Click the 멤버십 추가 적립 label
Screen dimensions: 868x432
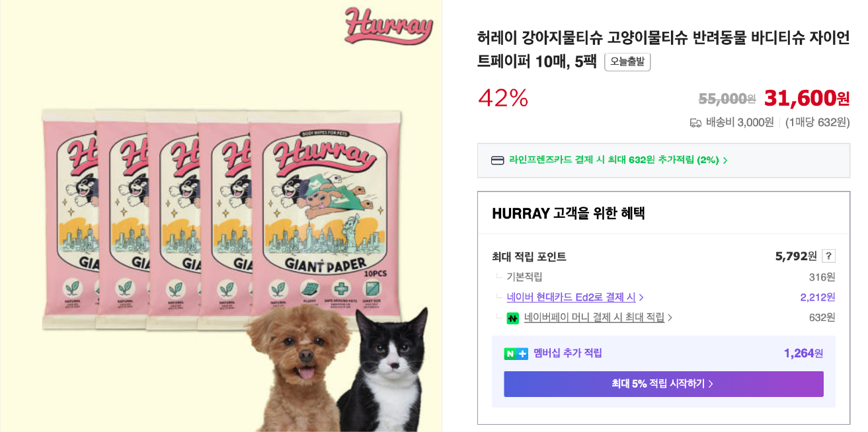tap(568, 353)
